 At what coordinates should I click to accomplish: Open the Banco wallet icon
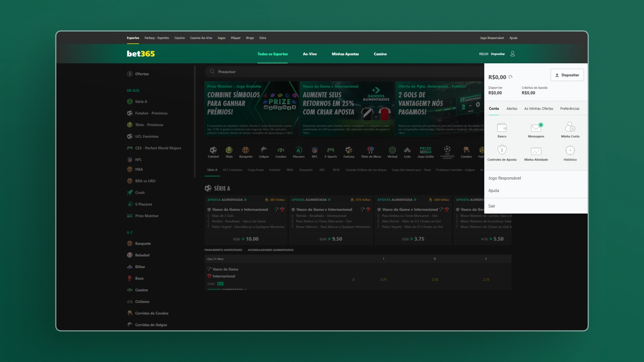pyautogui.click(x=502, y=128)
